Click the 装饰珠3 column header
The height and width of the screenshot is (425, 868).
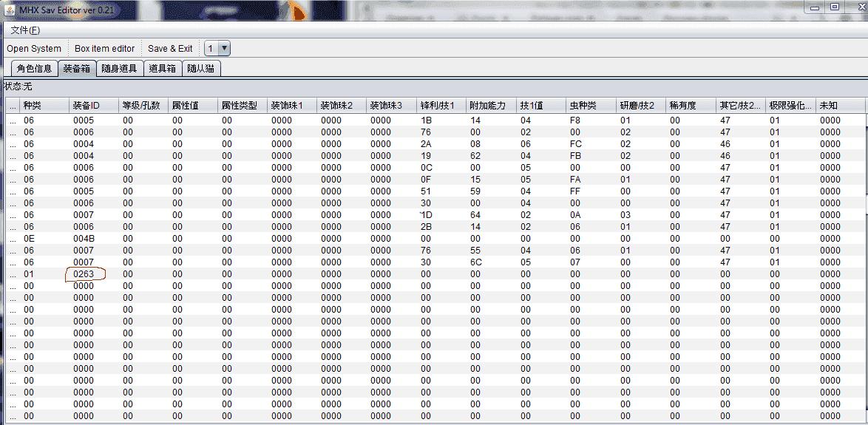click(x=391, y=105)
